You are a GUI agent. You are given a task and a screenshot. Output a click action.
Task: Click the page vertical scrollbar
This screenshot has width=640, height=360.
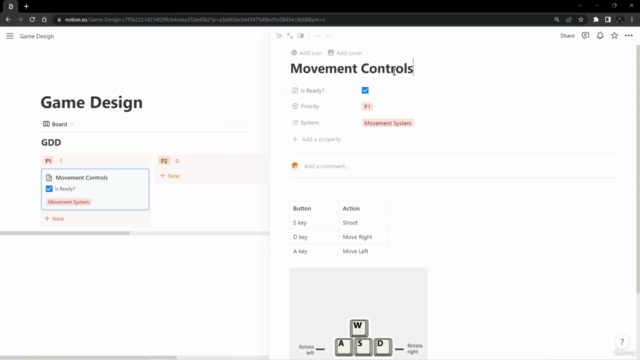[x=638, y=169]
